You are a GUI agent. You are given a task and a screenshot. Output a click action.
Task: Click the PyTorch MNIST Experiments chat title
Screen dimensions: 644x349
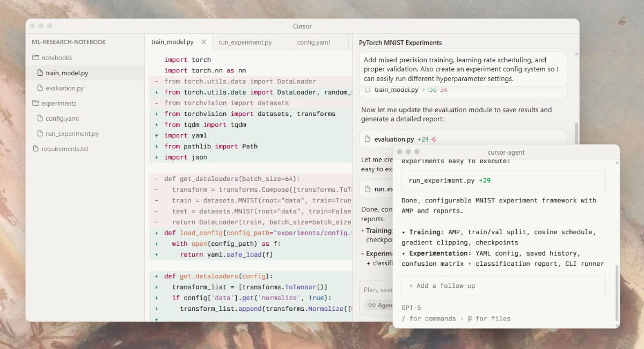pyautogui.click(x=400, y=42)
